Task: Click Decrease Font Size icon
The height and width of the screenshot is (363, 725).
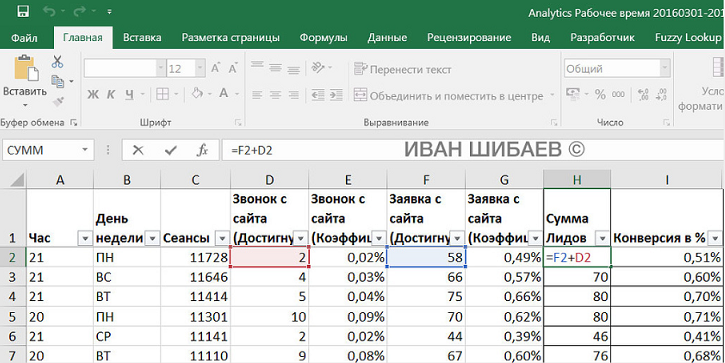Action: (233, 68)
